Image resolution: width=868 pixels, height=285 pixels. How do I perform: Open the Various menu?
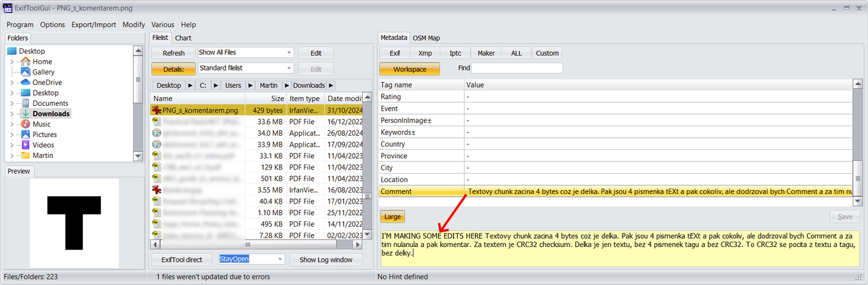(x=163, y=24)
